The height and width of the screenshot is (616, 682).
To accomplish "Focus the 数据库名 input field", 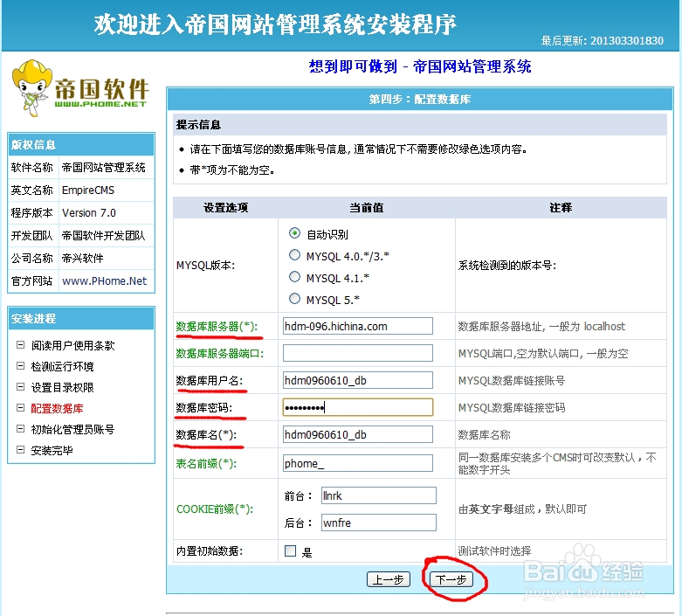I will coord(357,434).
